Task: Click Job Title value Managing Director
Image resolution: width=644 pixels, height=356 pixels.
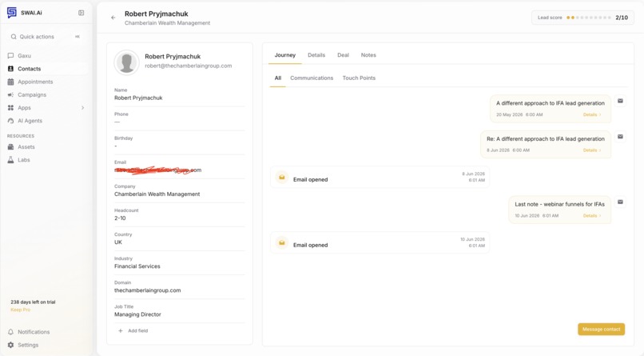Action: pos(137,314)
